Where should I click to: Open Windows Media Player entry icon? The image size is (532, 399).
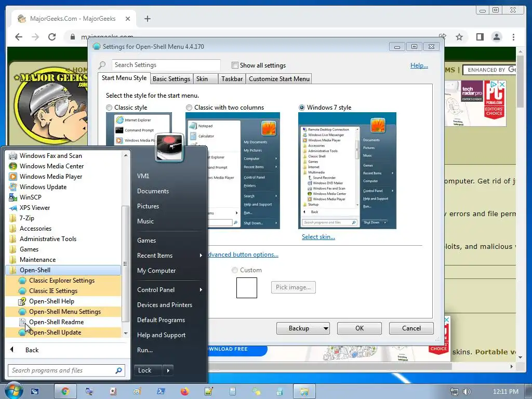[x=13, y=177]
